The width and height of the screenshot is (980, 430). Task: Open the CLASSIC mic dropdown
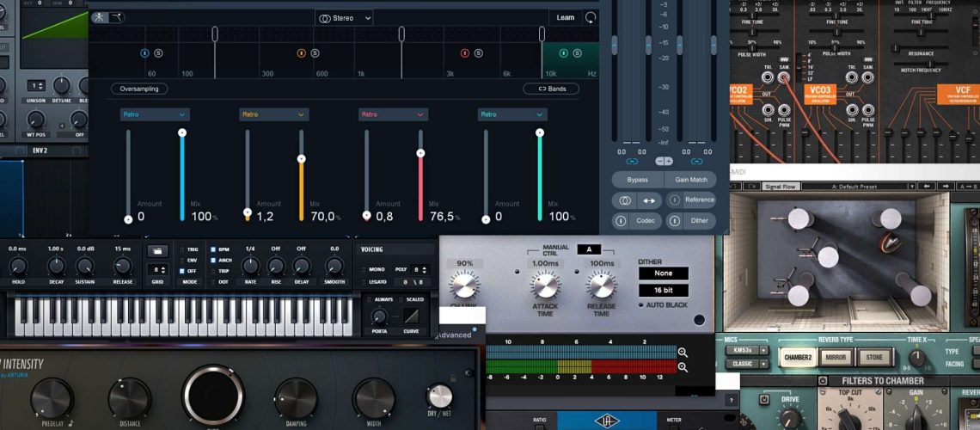click(x=746, y=364)
